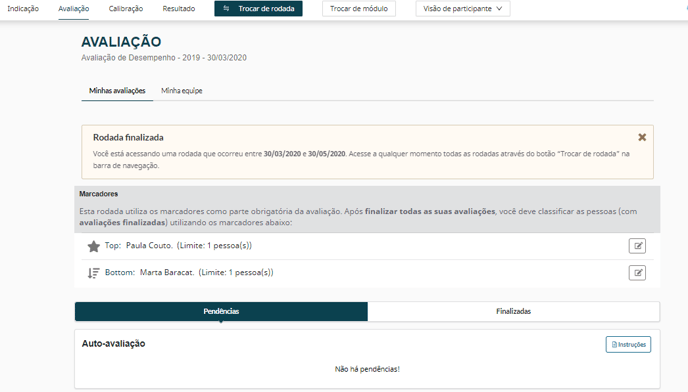Edit the Bottom marker for Marta Baracat

[637, 273]
